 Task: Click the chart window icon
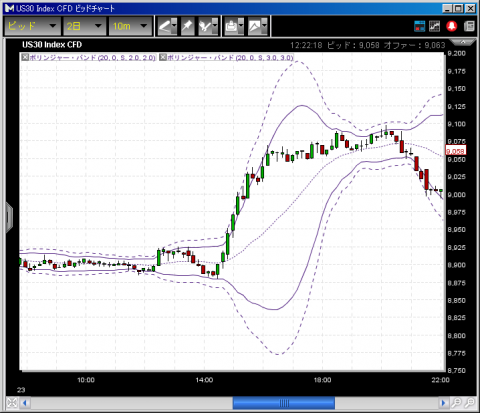click(435, 26)
